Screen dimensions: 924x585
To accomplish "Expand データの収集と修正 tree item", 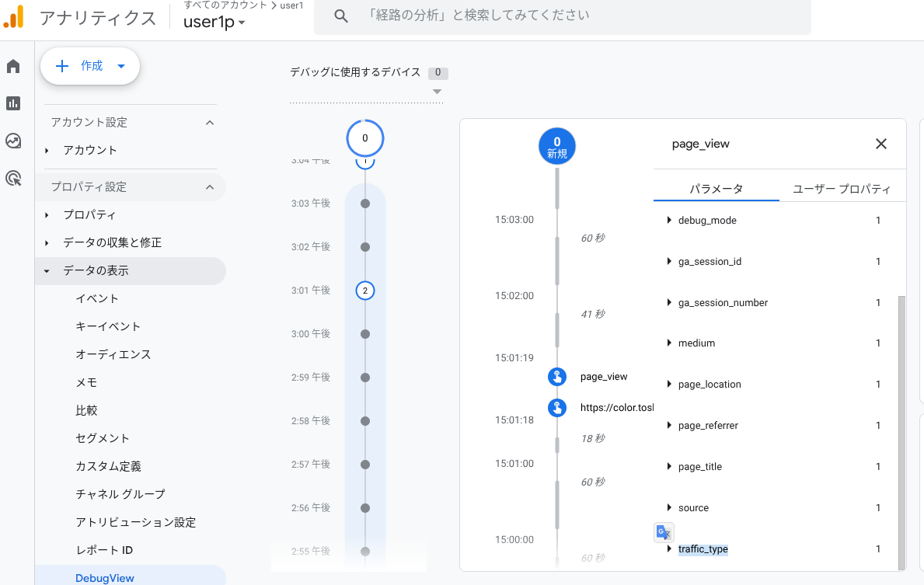I will pyautogui.click(x=47, y=242).
